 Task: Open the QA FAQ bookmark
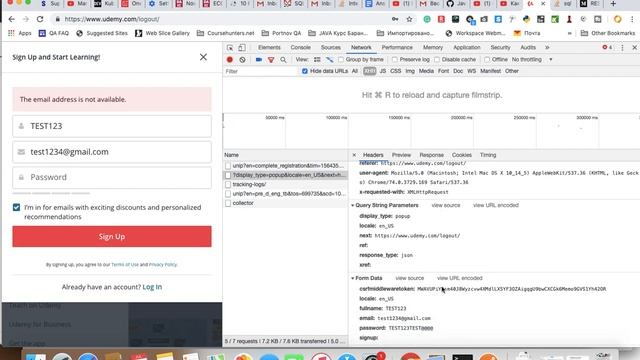pos(54,33)
